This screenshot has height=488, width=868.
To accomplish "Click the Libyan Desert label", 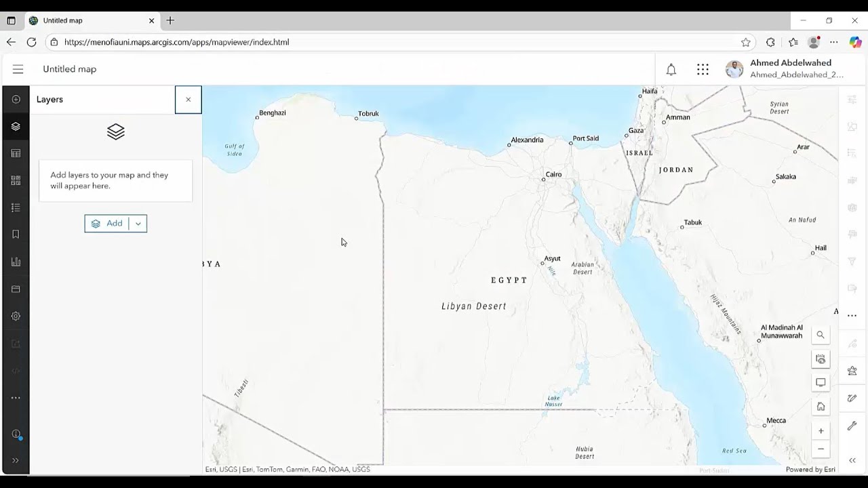I will (474, 306).
